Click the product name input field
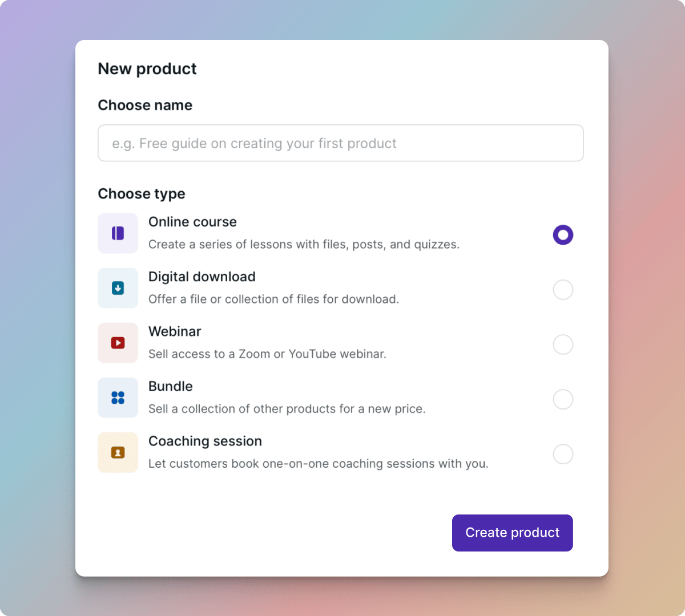Viewport: 685px width, 616px height. click(340, 143)
